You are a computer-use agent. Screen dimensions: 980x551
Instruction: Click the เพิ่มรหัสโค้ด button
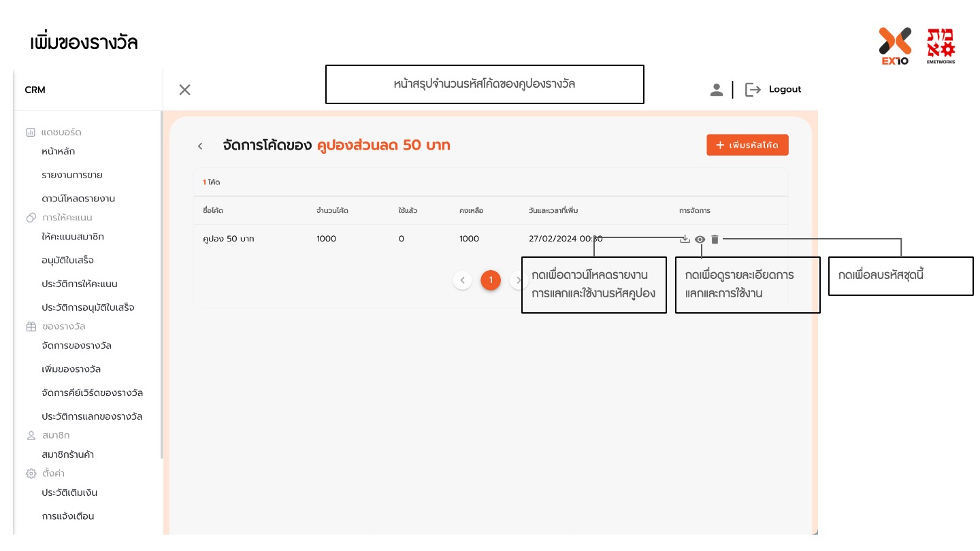tap(747, 145)
